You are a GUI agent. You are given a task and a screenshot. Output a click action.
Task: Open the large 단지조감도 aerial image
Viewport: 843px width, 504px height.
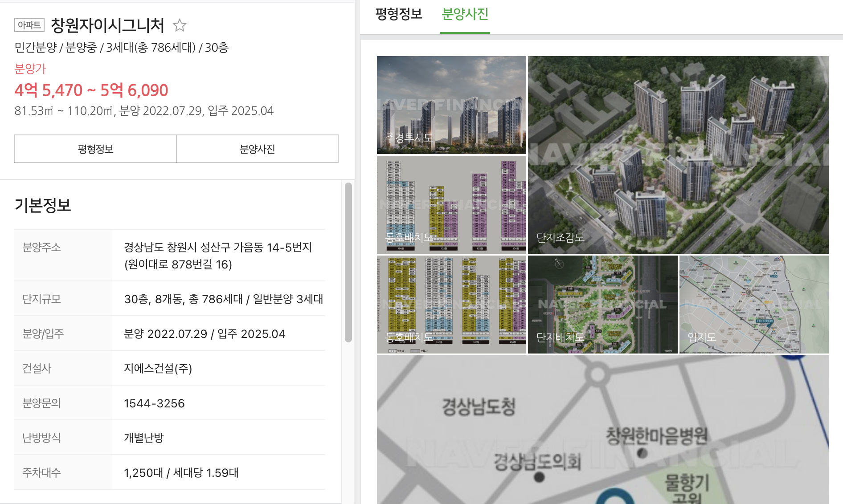click(678, 155)
